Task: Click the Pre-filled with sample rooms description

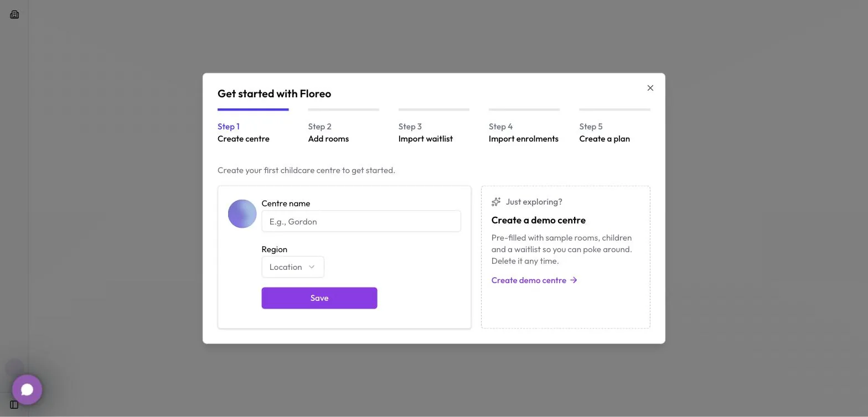Action: point(562,249)
